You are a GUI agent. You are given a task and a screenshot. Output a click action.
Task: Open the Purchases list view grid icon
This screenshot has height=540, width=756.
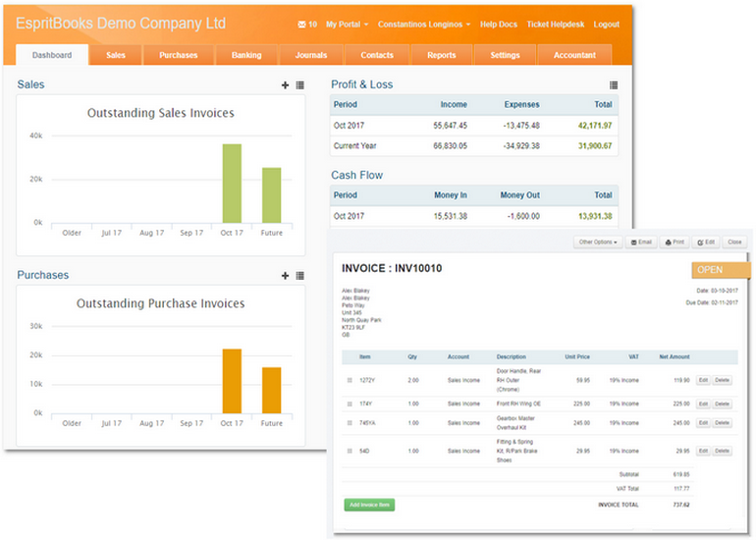tap(299, 275)
